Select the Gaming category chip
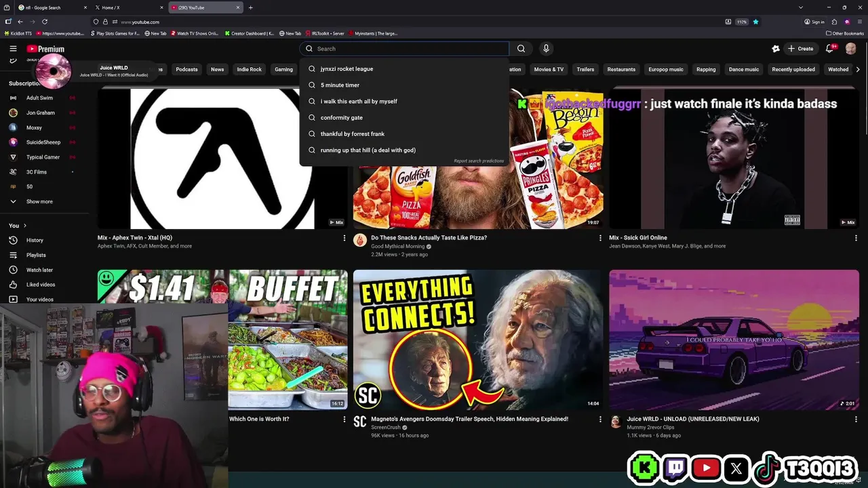 [x=283, y=69]
